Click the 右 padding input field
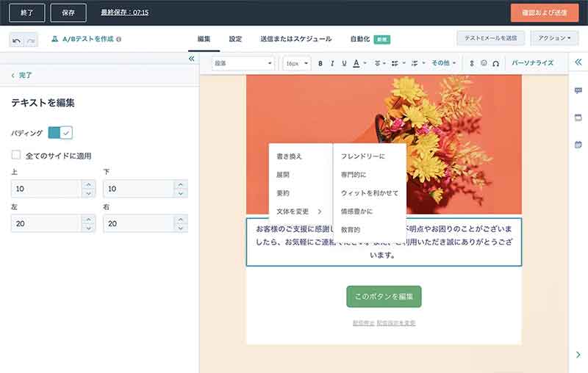The image size is (588, 373). click(x=139, y=223)
